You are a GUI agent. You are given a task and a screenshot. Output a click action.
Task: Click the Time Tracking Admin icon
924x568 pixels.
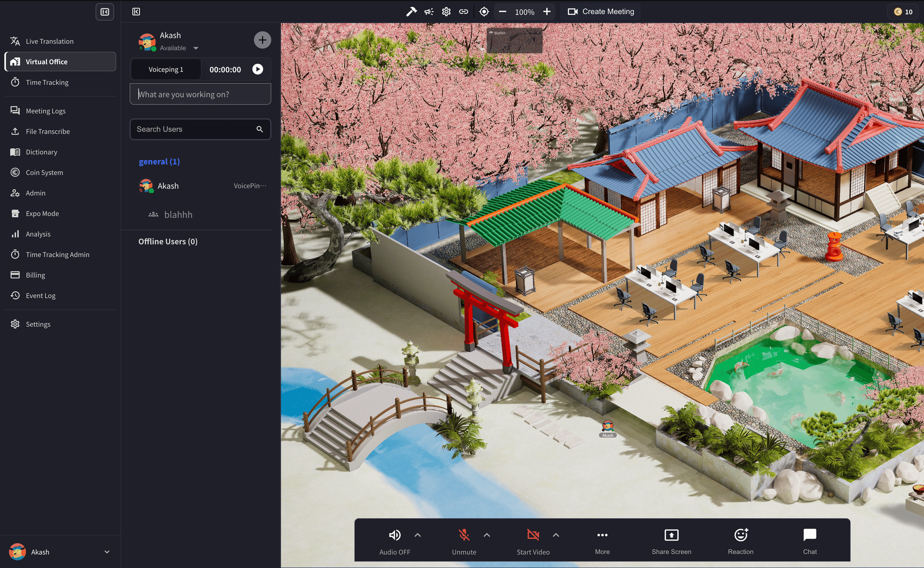click(x=15, y=254)
